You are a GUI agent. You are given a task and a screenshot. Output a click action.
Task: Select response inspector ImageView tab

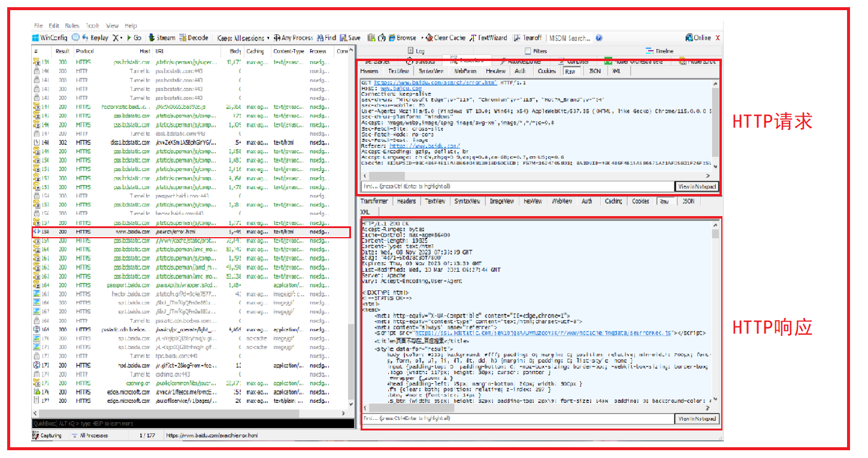(501, 201)
